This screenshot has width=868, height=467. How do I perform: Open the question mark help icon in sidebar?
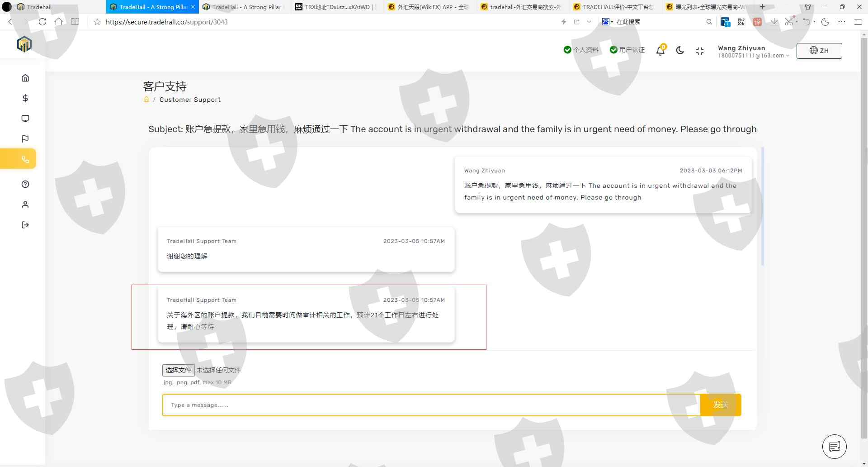point(25,184)
